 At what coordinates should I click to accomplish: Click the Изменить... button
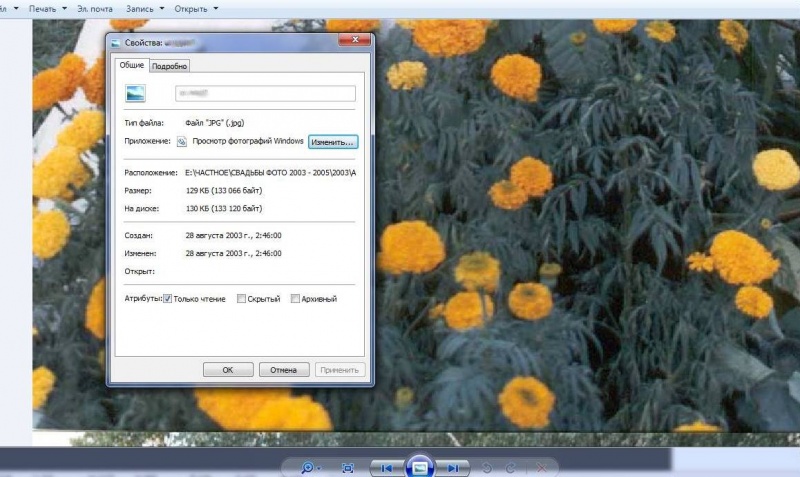pyautogui.click(x=333, y=142)
